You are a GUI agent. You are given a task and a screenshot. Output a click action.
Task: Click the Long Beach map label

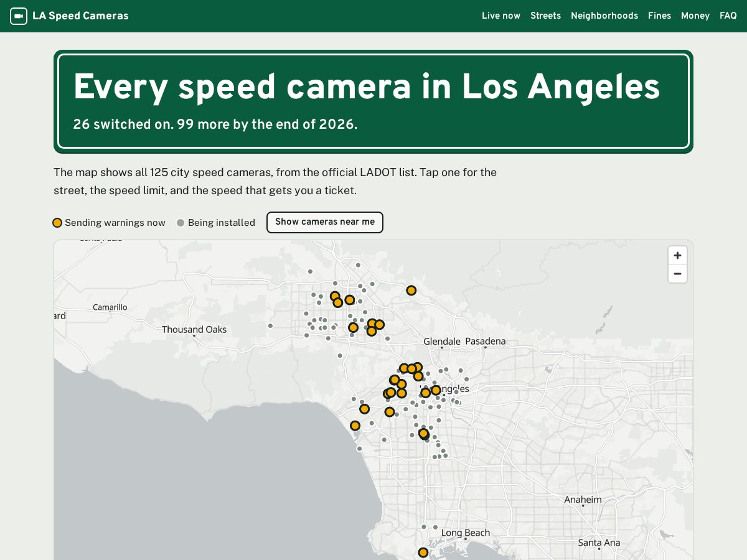(x=466, y=533)
